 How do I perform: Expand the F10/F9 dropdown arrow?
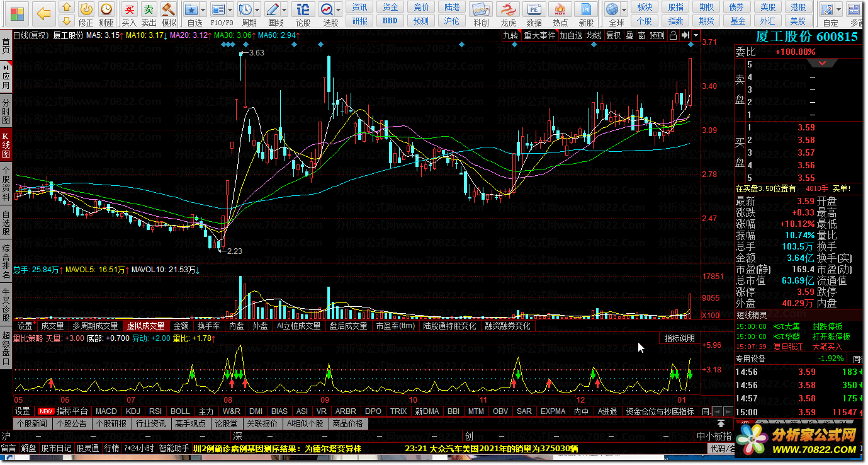pos(230,10)
